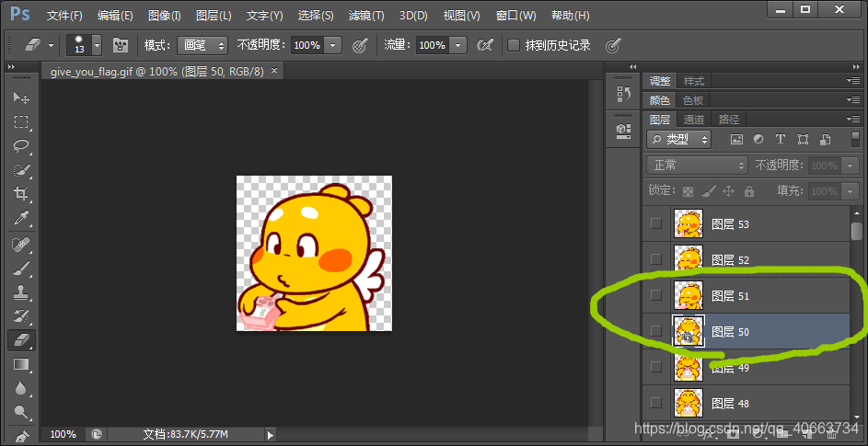Open 模式 画笔 dropdown
The width and height of the screenshot is (868, 446).
pos(203,45)
